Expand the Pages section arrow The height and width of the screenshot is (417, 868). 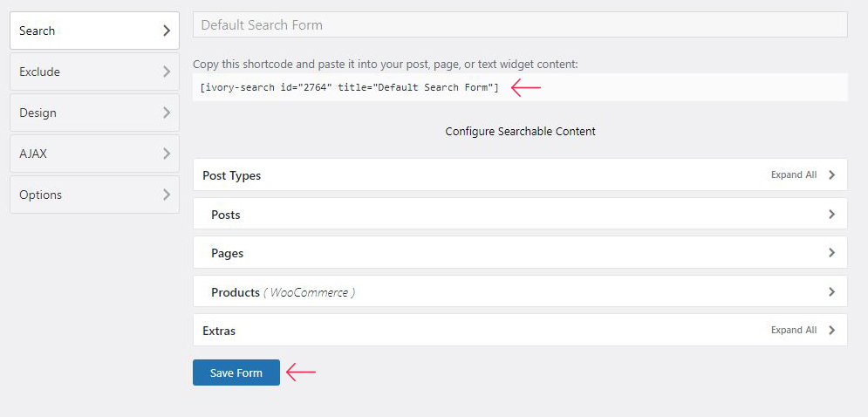(x=831, y=253)
